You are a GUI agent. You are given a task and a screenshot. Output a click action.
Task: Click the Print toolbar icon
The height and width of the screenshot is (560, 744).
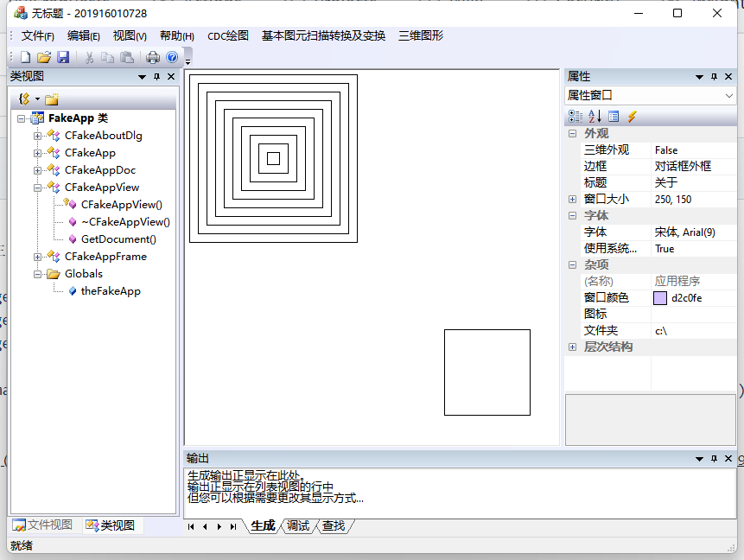click(x=153, y=57)
